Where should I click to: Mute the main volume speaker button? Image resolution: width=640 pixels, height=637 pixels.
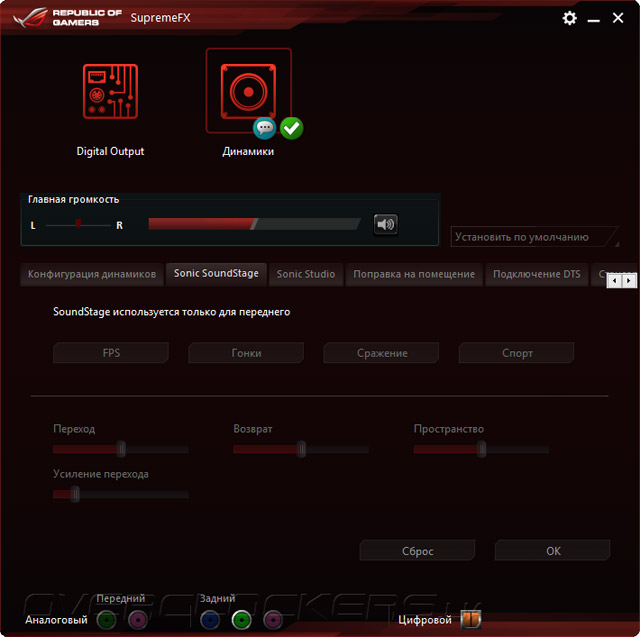385,224
